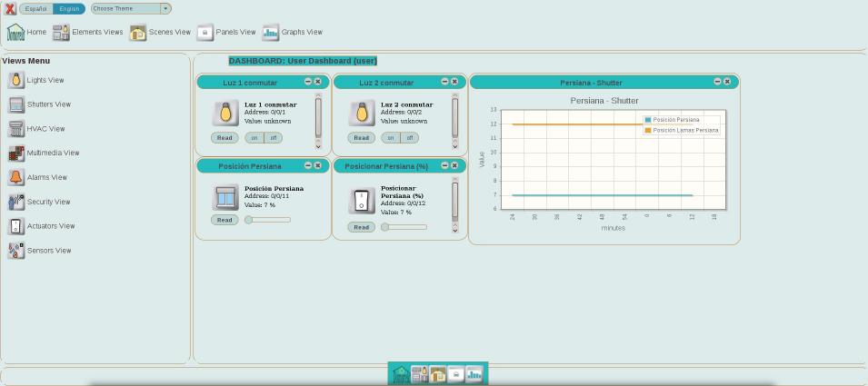The height and width of the screenshot is (386, 868).
Task: Click the graphs chart icon in bottom dock
Action: tap(474, 374)
